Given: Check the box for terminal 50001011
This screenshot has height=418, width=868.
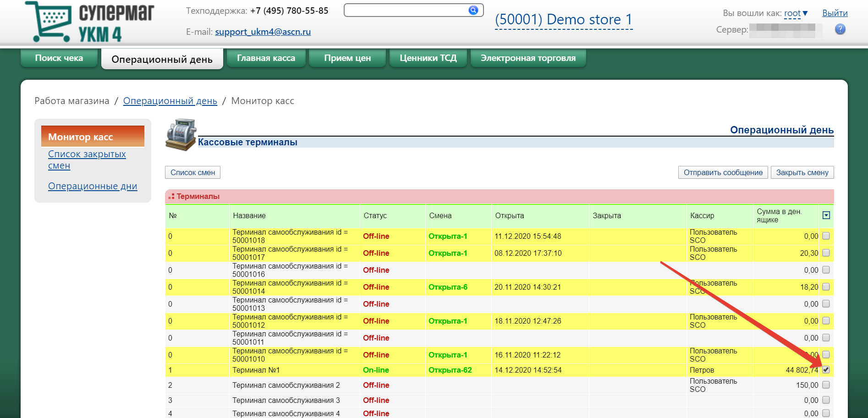Looking at the screenshot, I should click(x=826, y=338).
